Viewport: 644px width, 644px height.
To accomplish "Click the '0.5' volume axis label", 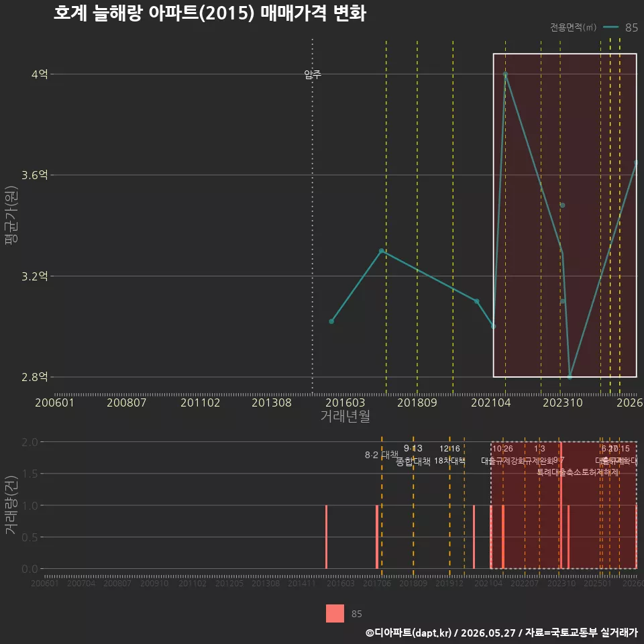I will [x=30, y=537].
